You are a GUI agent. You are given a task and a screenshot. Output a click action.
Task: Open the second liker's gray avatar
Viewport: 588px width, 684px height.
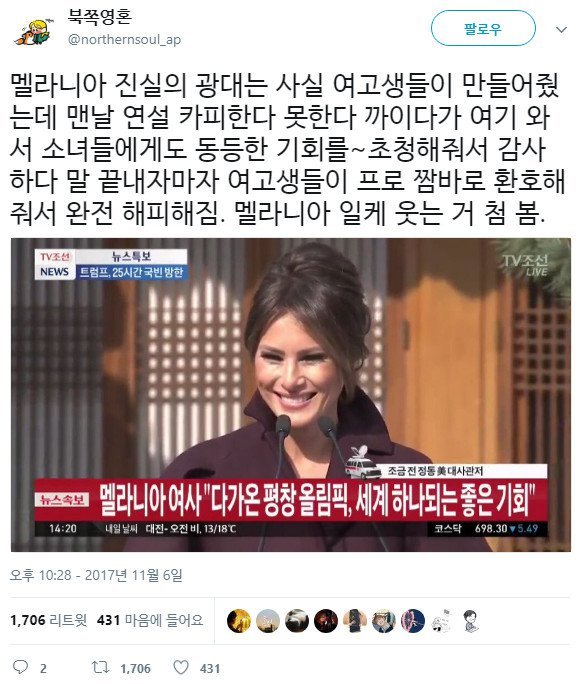click(268, 621)
